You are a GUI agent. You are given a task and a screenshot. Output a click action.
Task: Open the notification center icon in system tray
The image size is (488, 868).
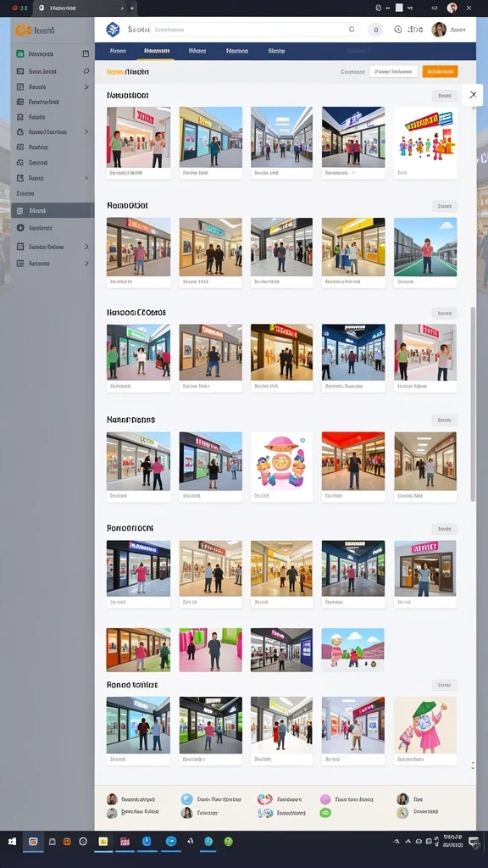pos(474,842)
